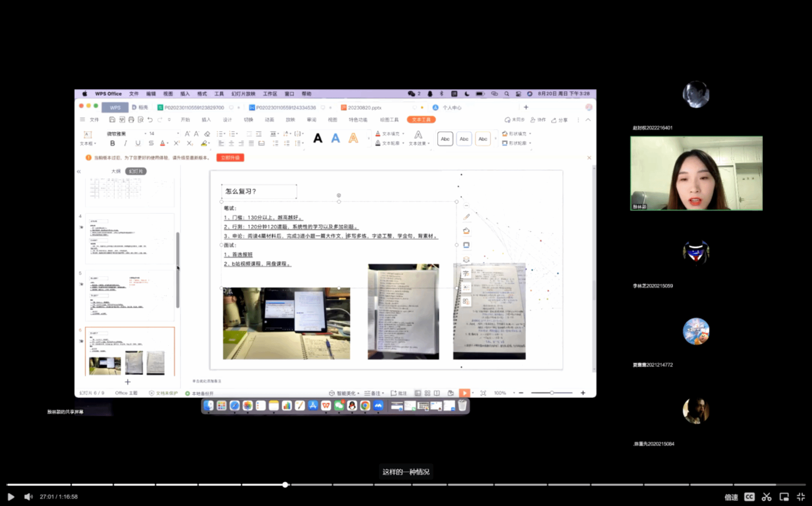Switch sidebar to 大纲 outline view
The height and width of the screenshot is (506, 812).
(x=116, y=171)
